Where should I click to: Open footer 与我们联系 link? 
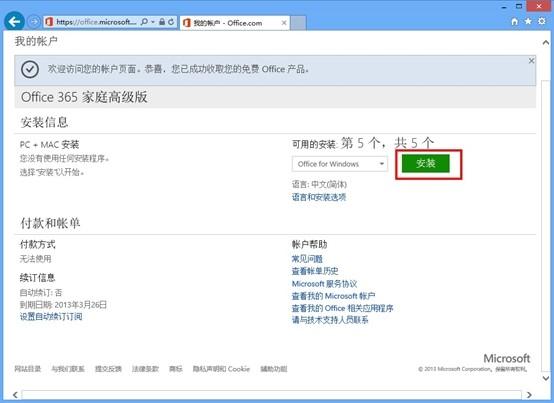click(68, 369)
